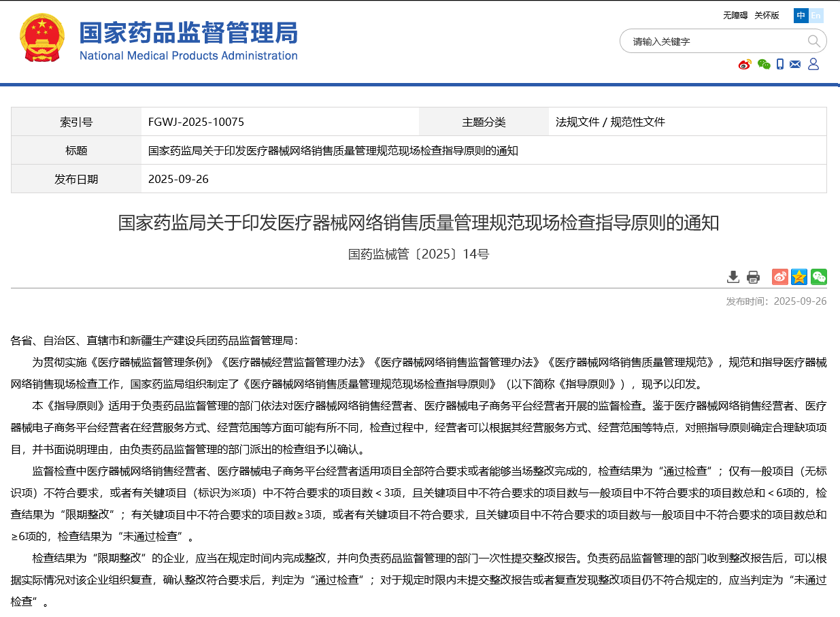Open the mobile app icon in the header
This screenshot has width=840, height=617.
pos(779,64)
